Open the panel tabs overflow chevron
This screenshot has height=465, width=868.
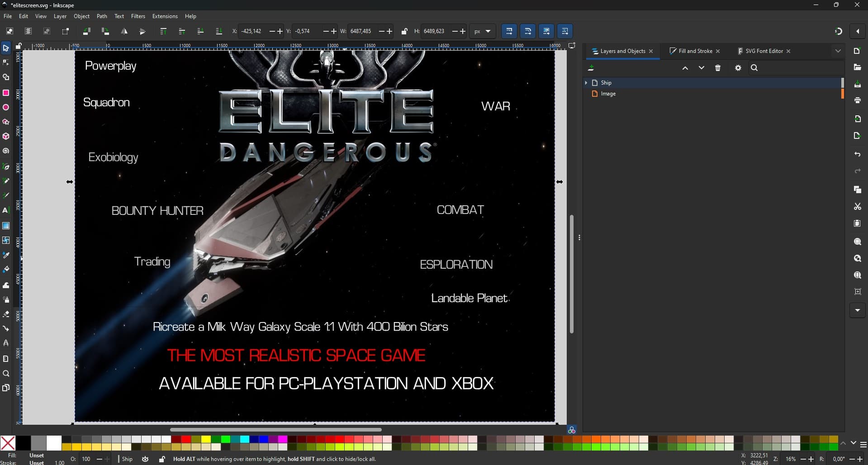[x=838, y=51]
